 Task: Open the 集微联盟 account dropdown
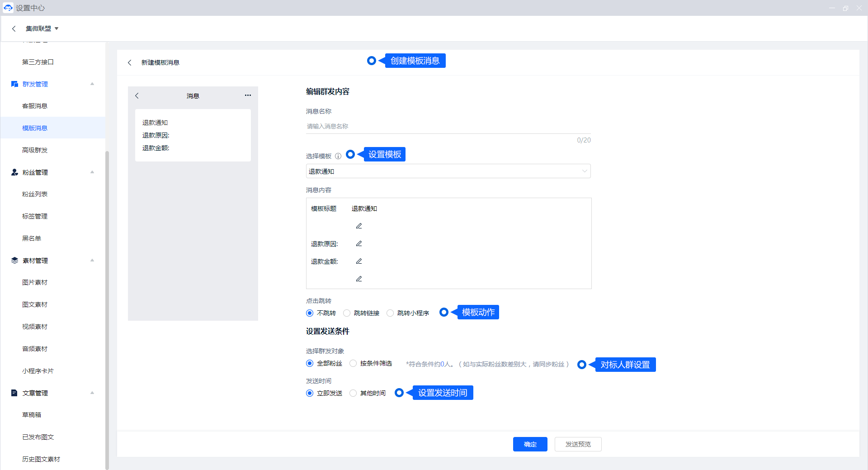pyautogui.click(x=42, y=28)
